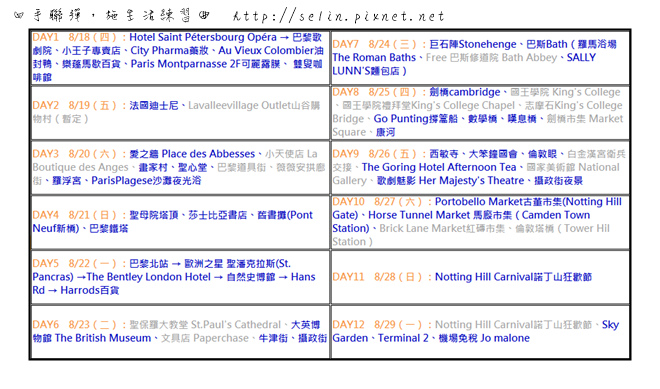Click The Bentley London Hotel text
The width and height of the screenshot is (660, 389).
tap(149, 277)
